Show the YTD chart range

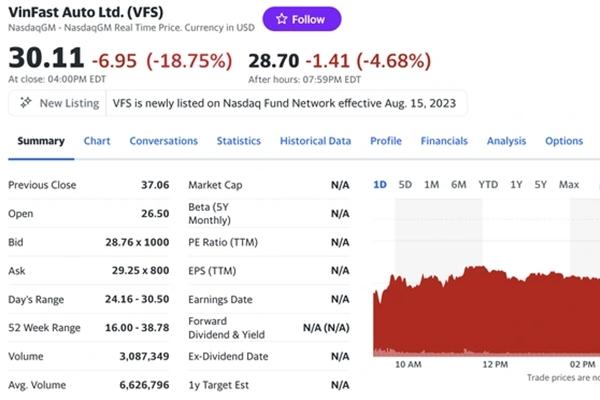[488, 185]
